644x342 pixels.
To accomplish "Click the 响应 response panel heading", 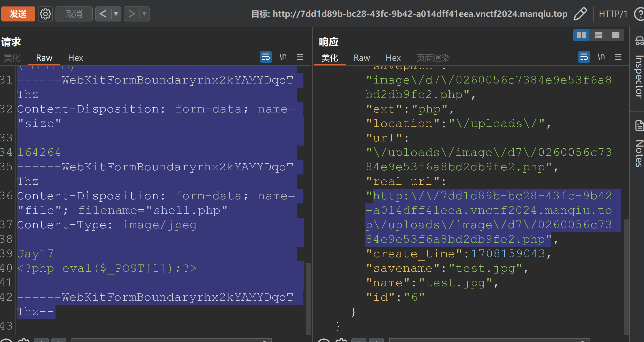I will coord(329,42).
